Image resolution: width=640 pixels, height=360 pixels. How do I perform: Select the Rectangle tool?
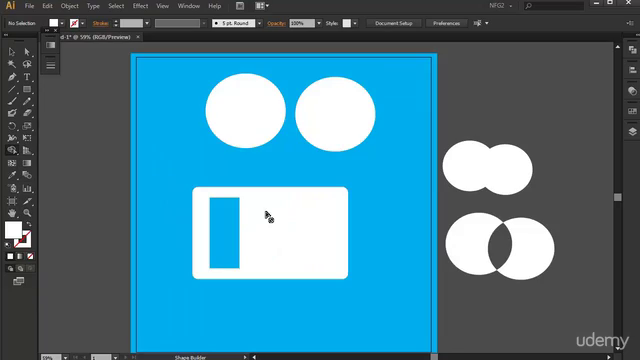(x=27, y=89)
